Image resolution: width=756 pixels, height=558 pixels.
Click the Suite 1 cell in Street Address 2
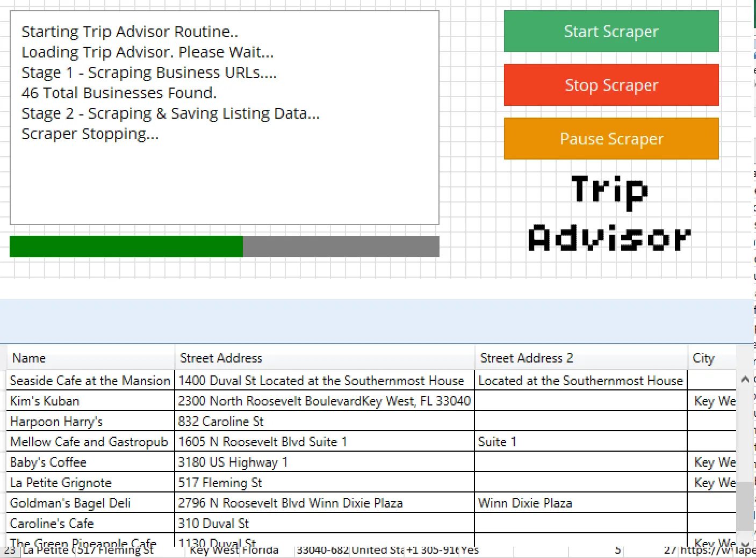(x=581, y=441)
